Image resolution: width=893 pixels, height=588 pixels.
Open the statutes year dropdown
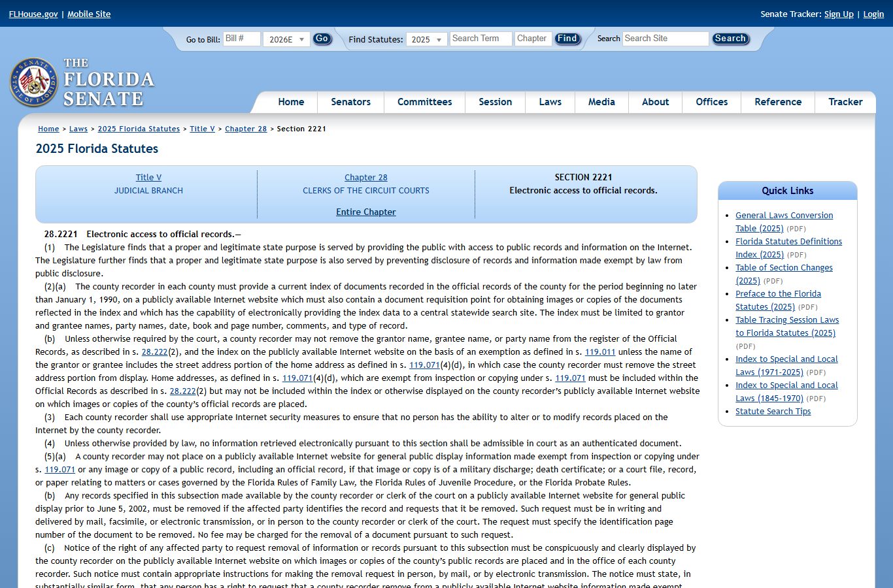point(427,39)
